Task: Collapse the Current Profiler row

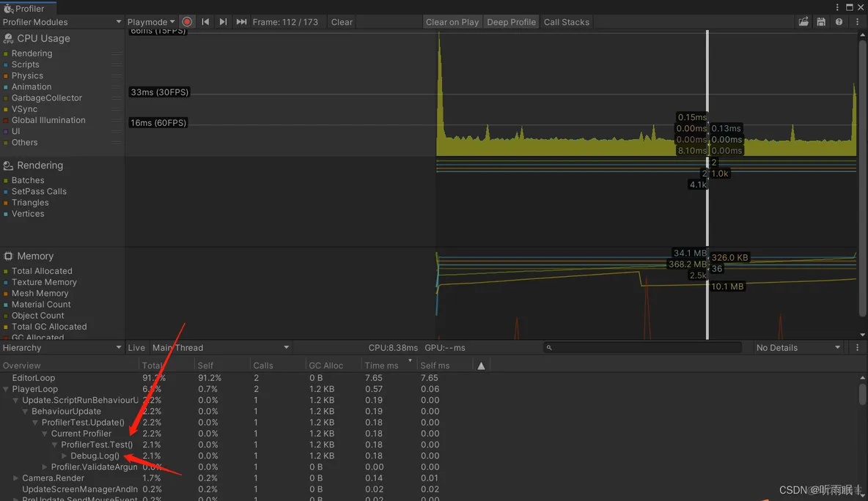Action: click(44, 434)
